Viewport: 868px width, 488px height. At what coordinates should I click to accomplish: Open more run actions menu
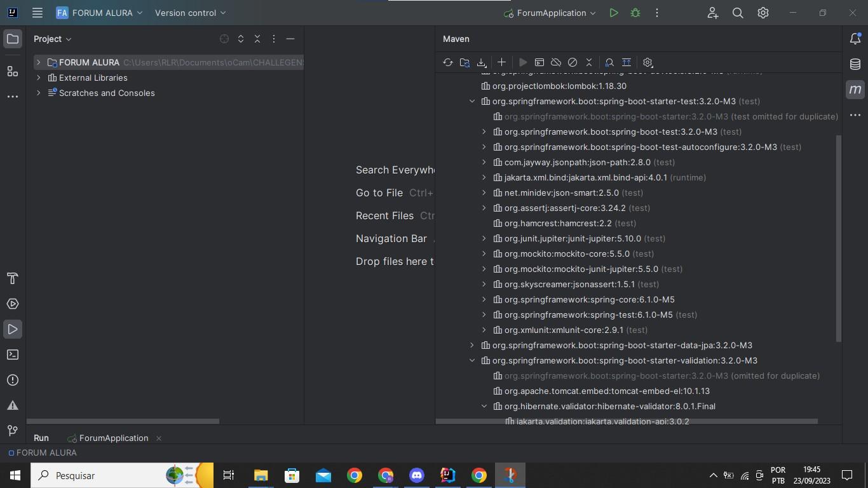[x=657, y=13]
